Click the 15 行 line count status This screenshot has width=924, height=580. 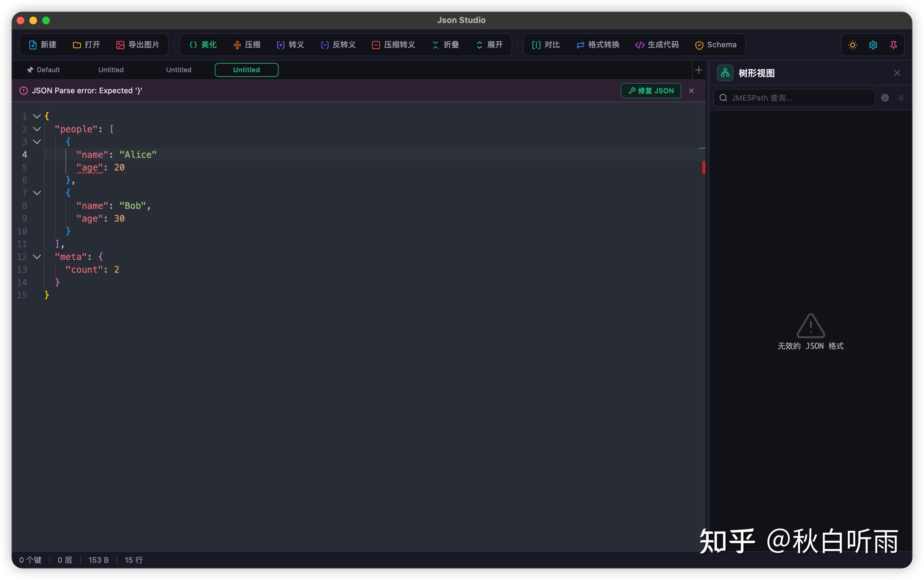point(134,560)
